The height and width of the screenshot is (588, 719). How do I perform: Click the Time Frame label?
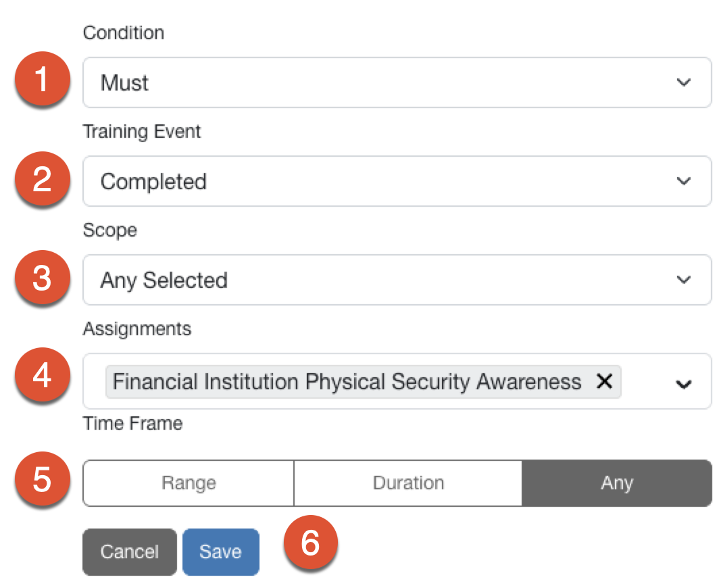[x=132, y=424]
